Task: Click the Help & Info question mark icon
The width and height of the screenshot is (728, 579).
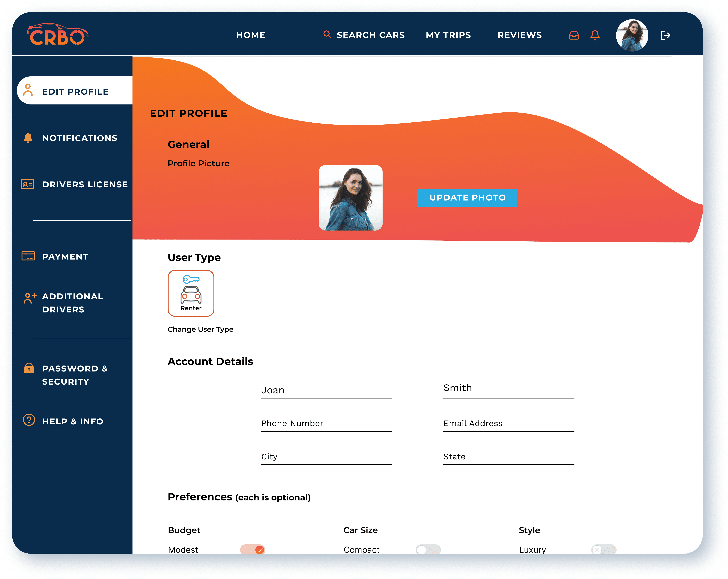Action: [x=29, y=420]
